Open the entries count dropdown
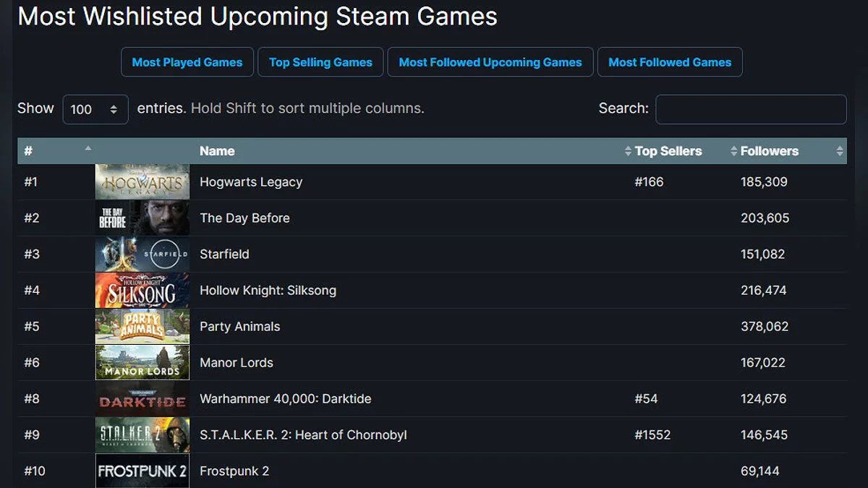868x488 pixels. coord(95,109)
